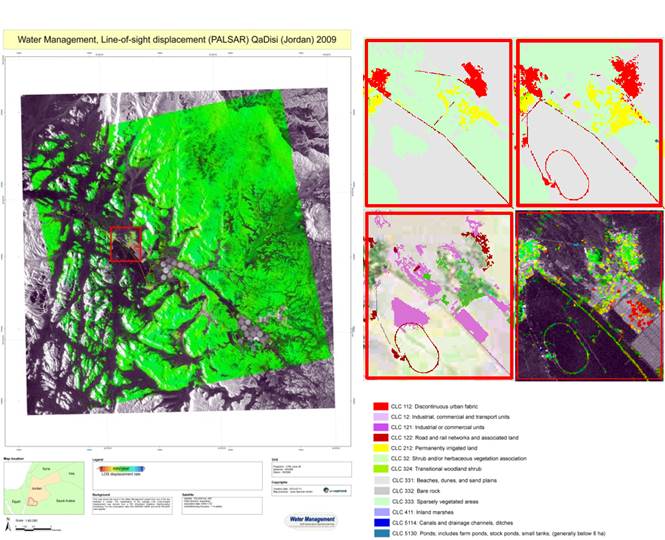Screen dimensions: 665x540
Task: Click the magenta CLC 121 legend swatch
Action: pyautogui.click(x=380, y=427)
